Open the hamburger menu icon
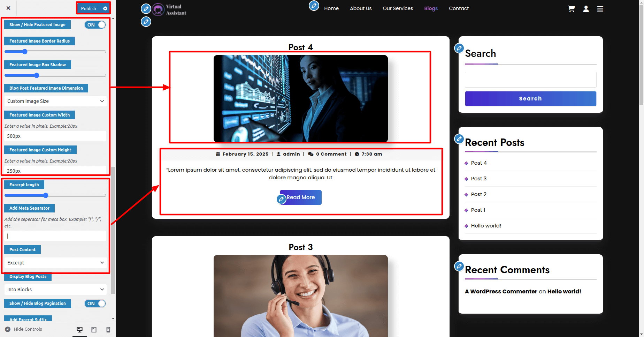Screen dimensions: 644x337 (x=600, y=9)
